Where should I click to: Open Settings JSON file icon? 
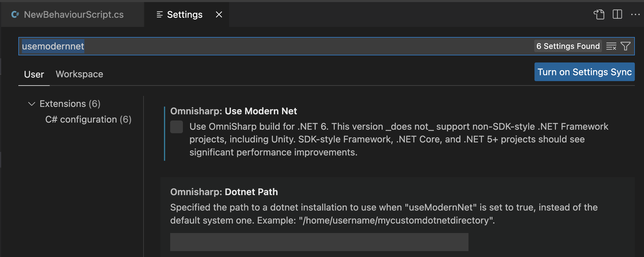coord(599,14)
